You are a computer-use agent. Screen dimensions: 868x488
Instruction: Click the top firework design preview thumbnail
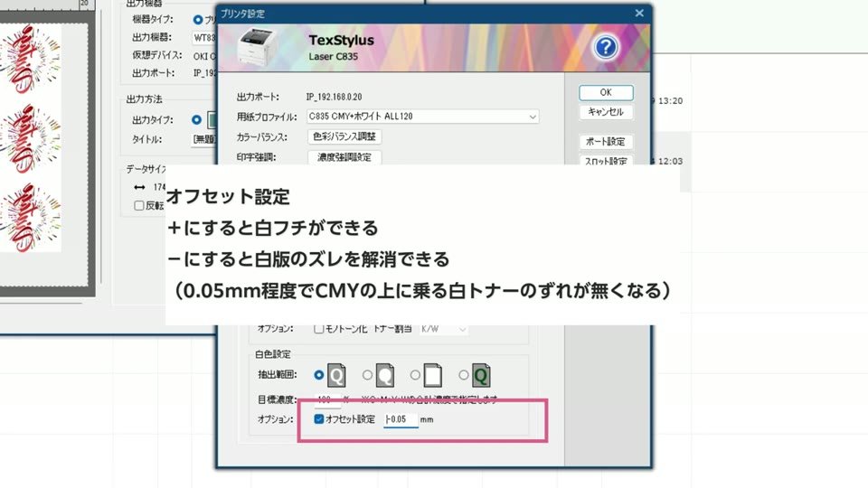(x=31, y=60)
